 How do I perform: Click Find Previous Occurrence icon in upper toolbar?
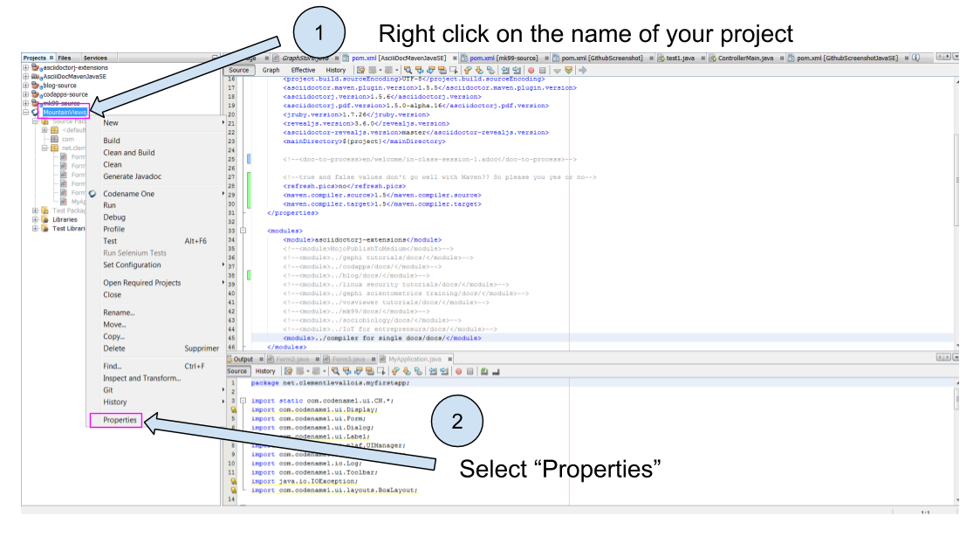(420, 71)
